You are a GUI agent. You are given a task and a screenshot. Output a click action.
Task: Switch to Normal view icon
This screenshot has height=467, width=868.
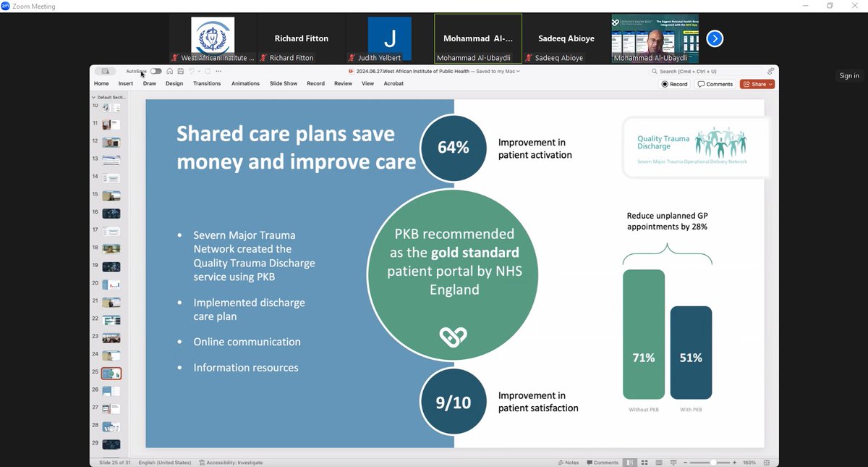click(631, 463)
